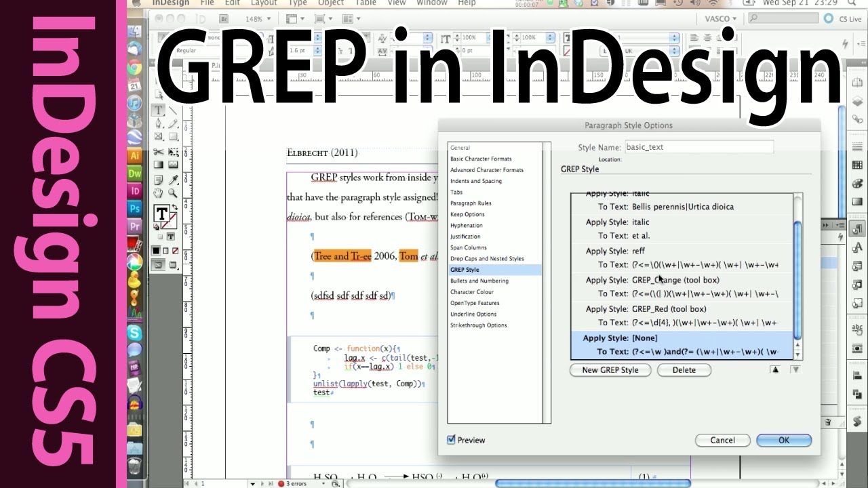Select the Gradient Swatch tool
The width and height of the screenshot is (868, 488).
[158, 165]
